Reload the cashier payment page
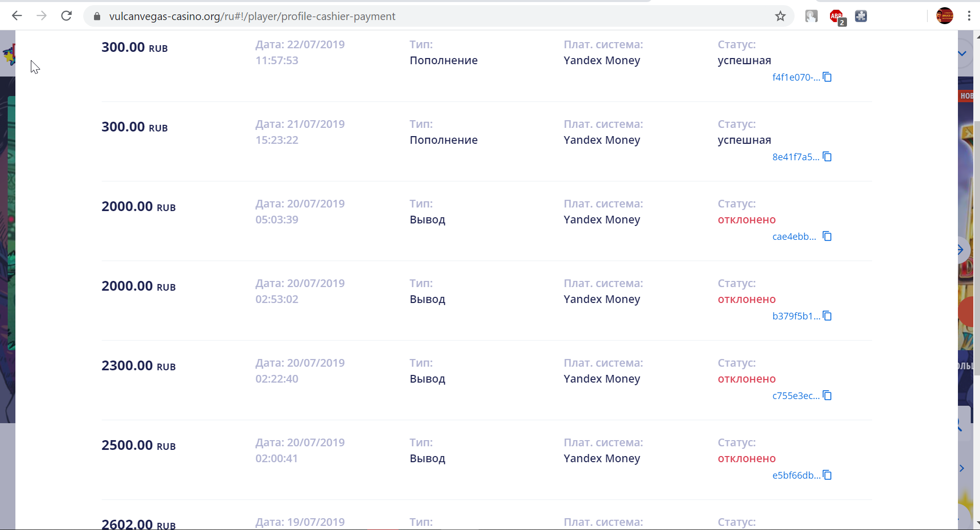Image resolution: width=980 pixels, height=530 pixels. pyautogui.click(x=66, y=16)
